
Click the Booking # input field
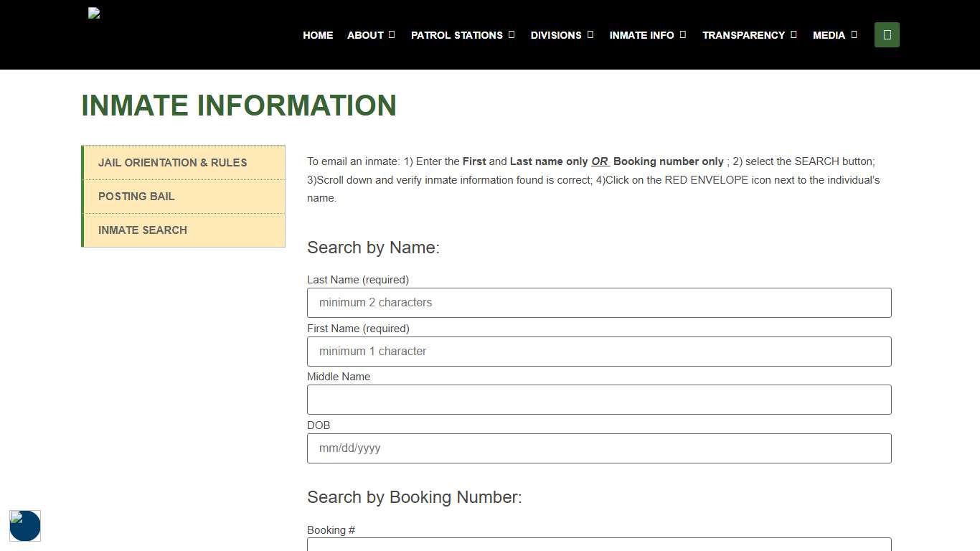tap(599, 545)
